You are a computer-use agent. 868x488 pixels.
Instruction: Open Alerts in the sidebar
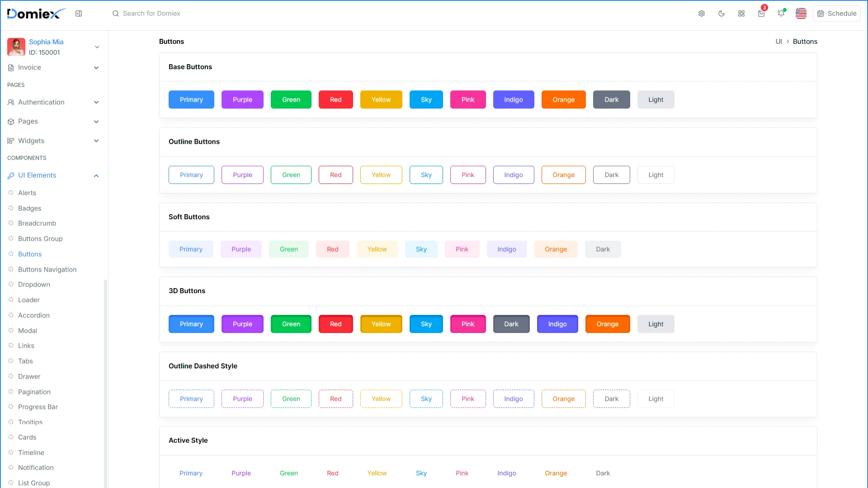27,193
